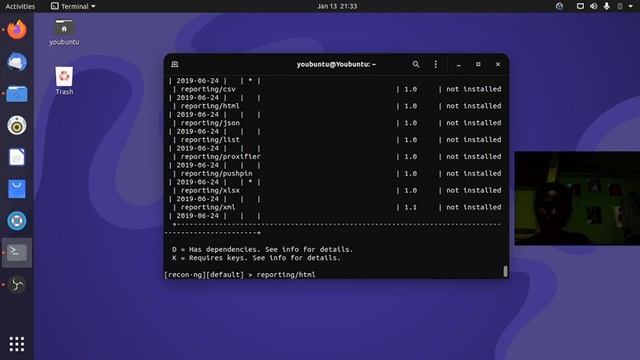Launch Thunderbird mail from the dock
This screenshot has width=640, height=360.
(17, 62)
